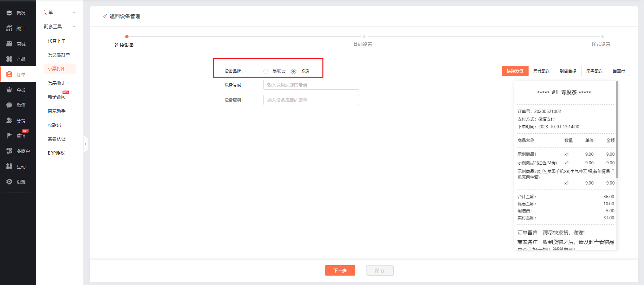
Task: Open the 设置 settings gear icon
Action: (x=9, y=182)
